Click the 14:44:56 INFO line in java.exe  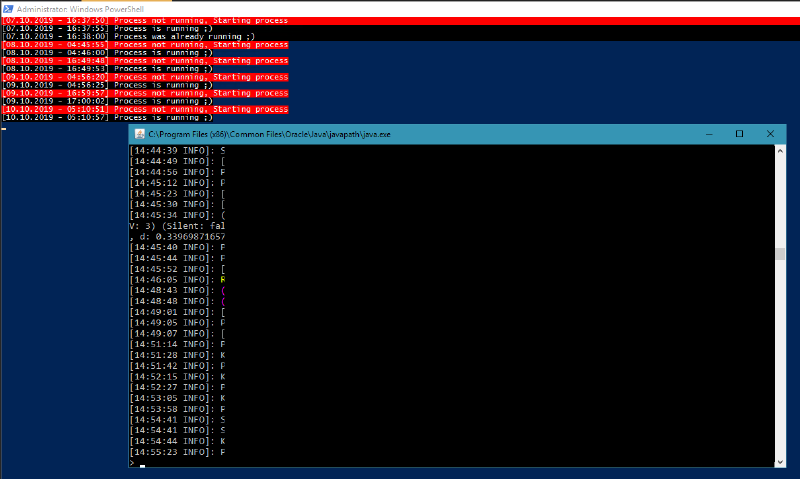(x=177, y=172)
